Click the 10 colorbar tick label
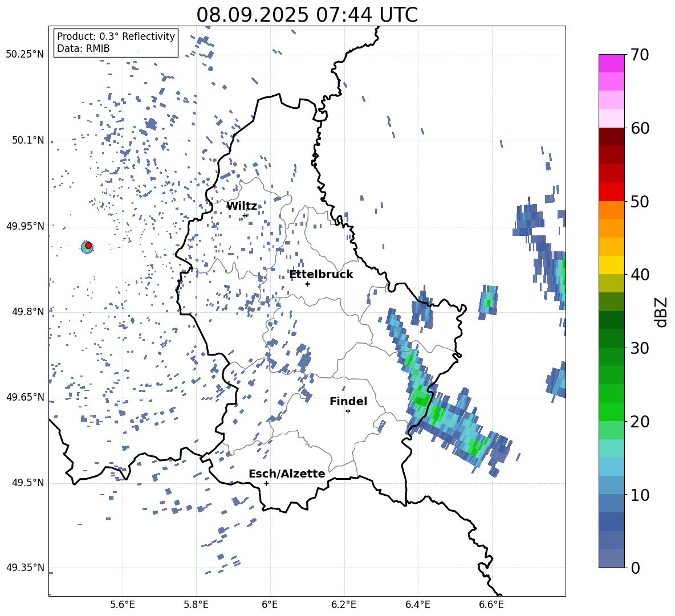 640,495
